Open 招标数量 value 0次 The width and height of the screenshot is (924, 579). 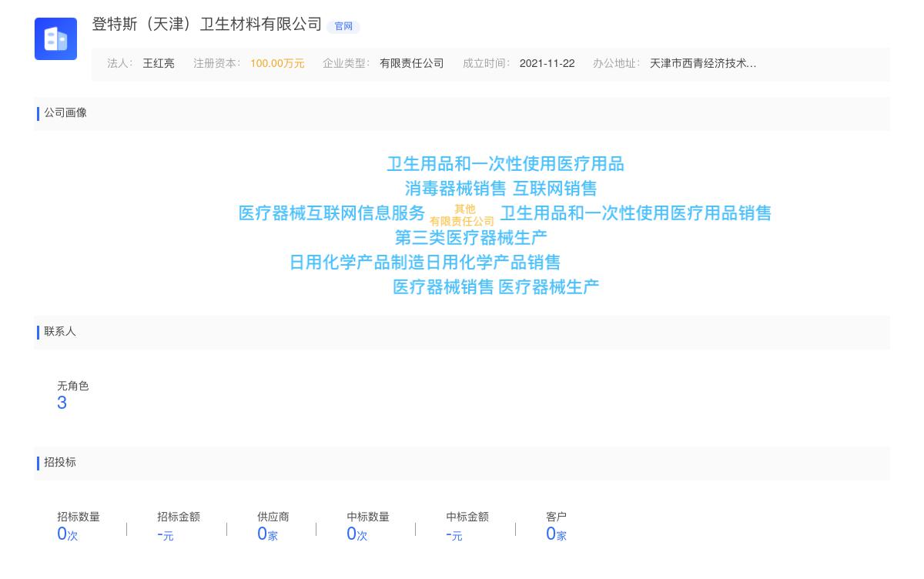tap(68, 534)
